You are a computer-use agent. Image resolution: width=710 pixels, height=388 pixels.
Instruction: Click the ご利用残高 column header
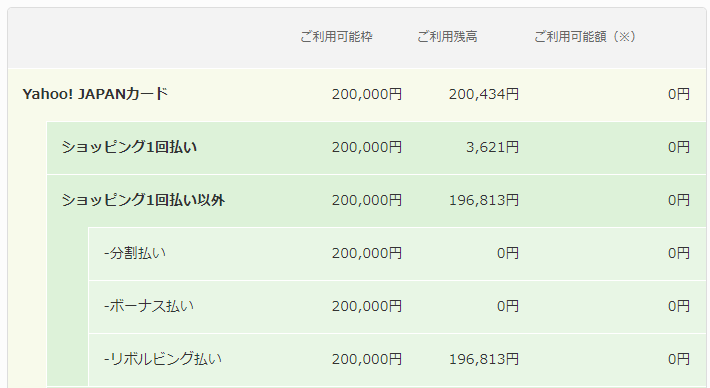click(x=447, y=37)
